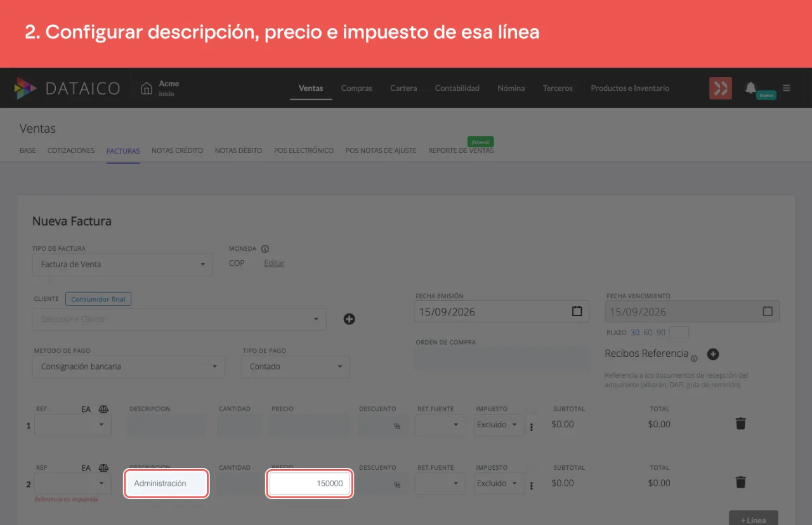Click the info icon next to Moneda
This screenshot has height=525, width=812.
[x=265, y=249]
